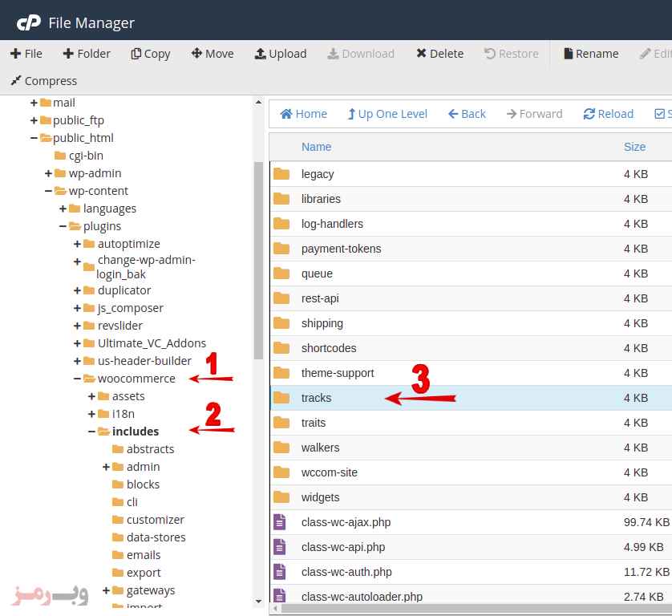Select the emails folder in tree

coord(144,555)
